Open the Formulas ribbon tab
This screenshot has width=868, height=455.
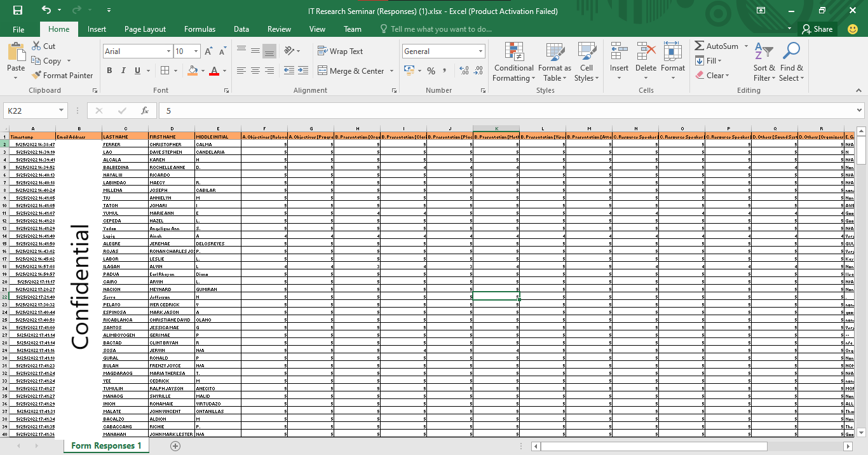[200, 29]
